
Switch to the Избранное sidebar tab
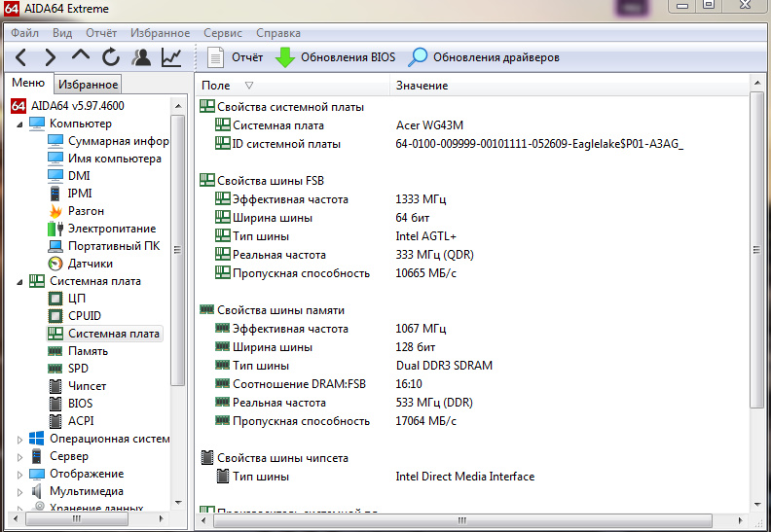point(88,85)
